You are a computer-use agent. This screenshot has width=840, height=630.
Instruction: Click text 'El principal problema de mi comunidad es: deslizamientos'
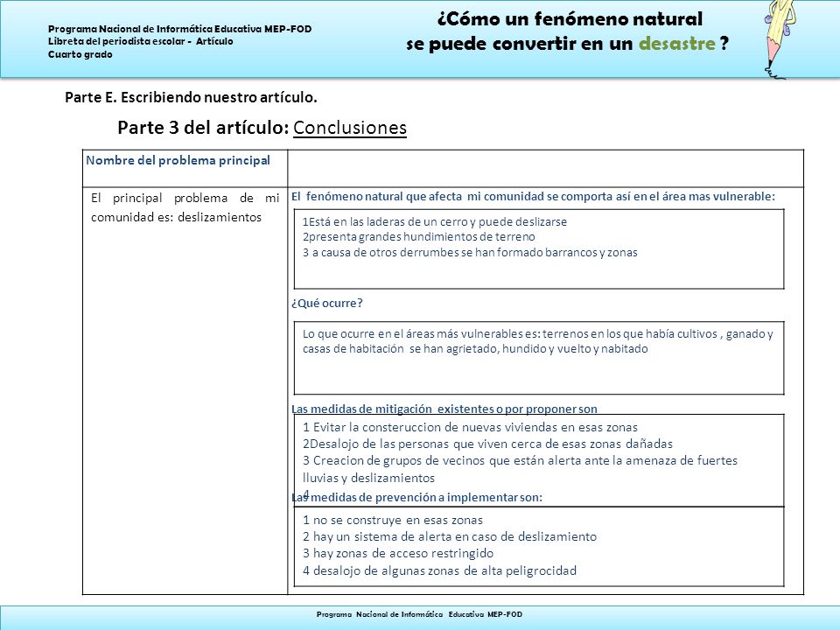[185, 208]
